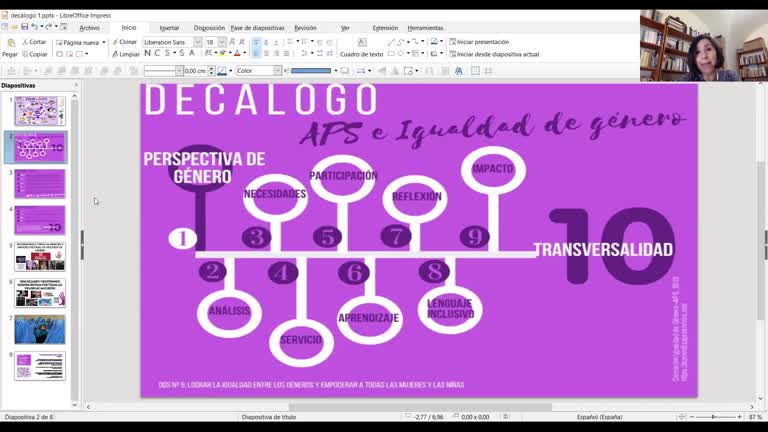The height and width of the screenshot is (432, 768).
Task: Click Iniciar desde diapositiva actual
Action: pyautogui.click(x=494, y=54)
